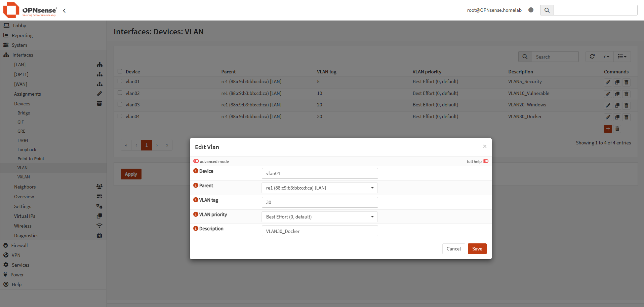Toggle full help in the dialog
Screen dimensions: 644x307
click(485, 161)
